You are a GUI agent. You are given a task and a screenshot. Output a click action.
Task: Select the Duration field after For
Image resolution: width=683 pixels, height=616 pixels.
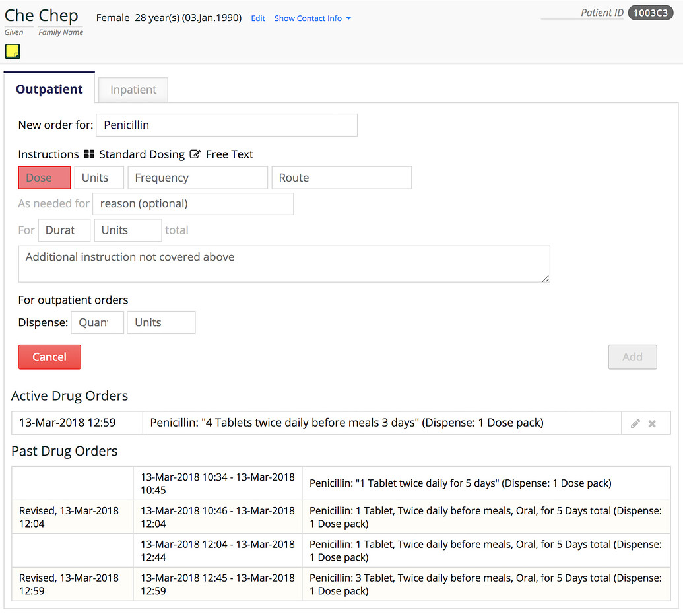(63, 230)
